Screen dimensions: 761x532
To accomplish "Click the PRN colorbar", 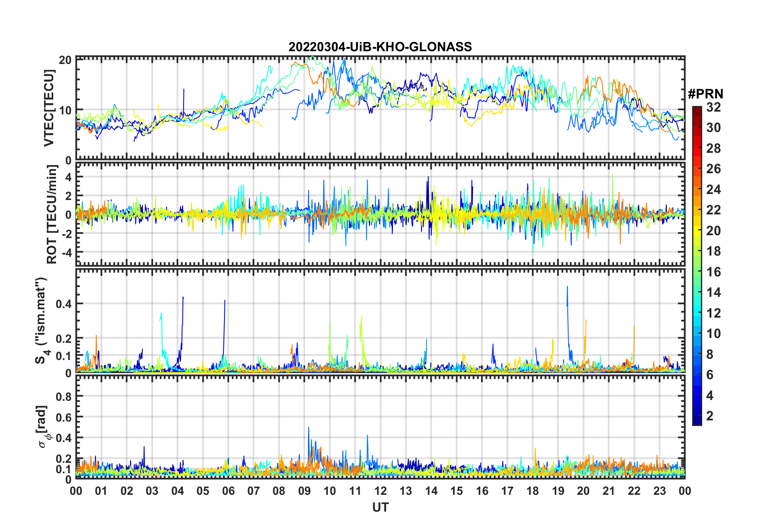I will click(697, 266).
